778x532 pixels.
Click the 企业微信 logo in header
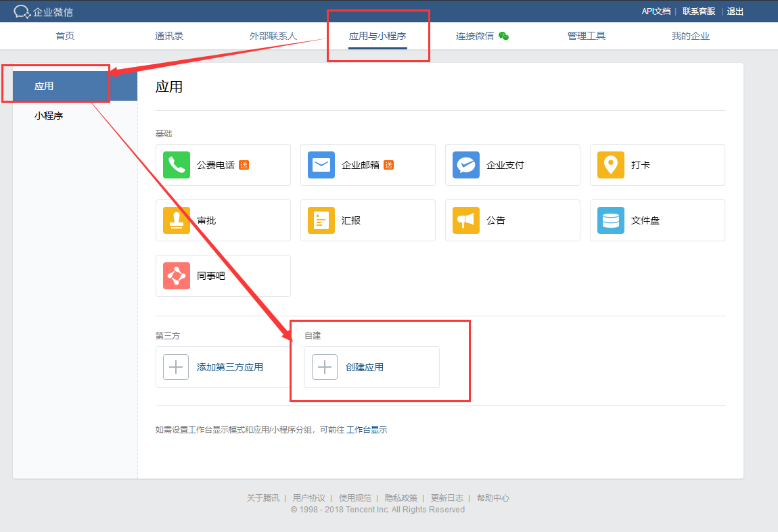[43, 11]
